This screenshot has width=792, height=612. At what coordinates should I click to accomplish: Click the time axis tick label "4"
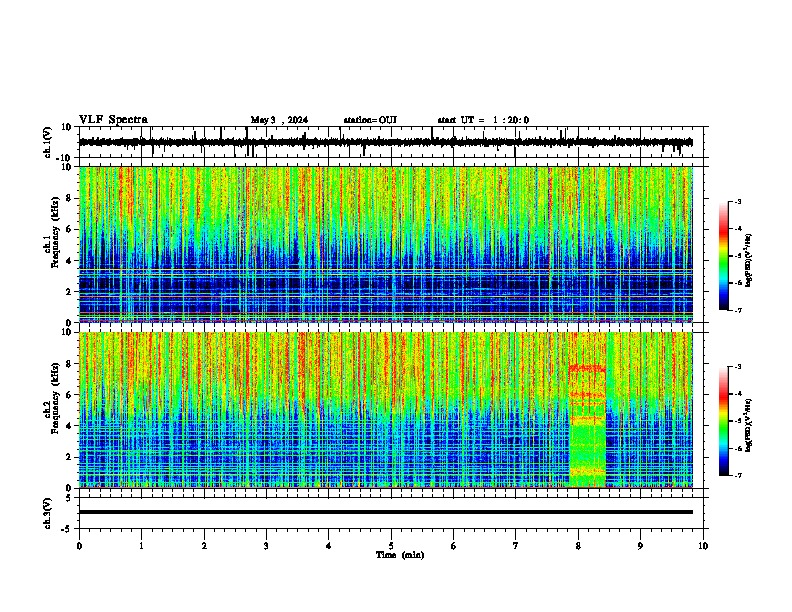329,546
